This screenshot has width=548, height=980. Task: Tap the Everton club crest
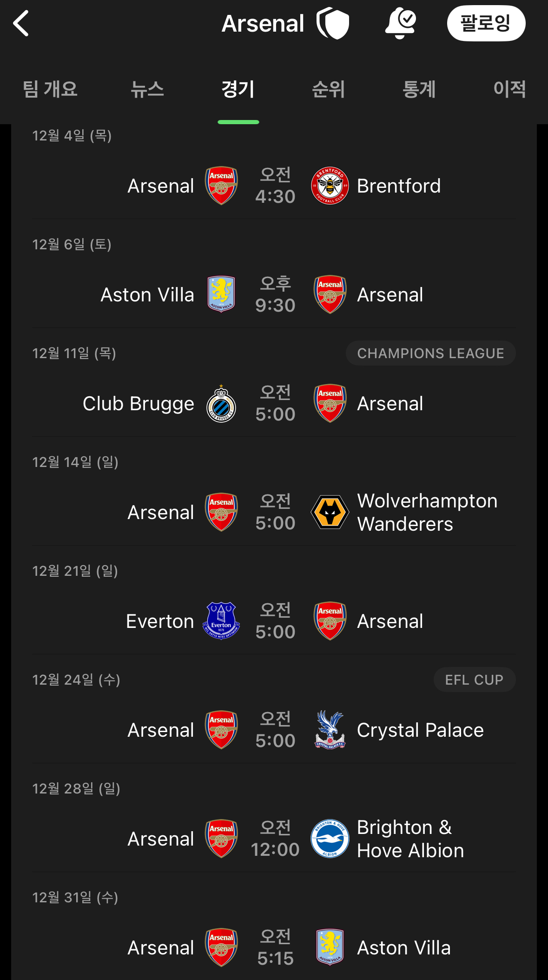221,621
